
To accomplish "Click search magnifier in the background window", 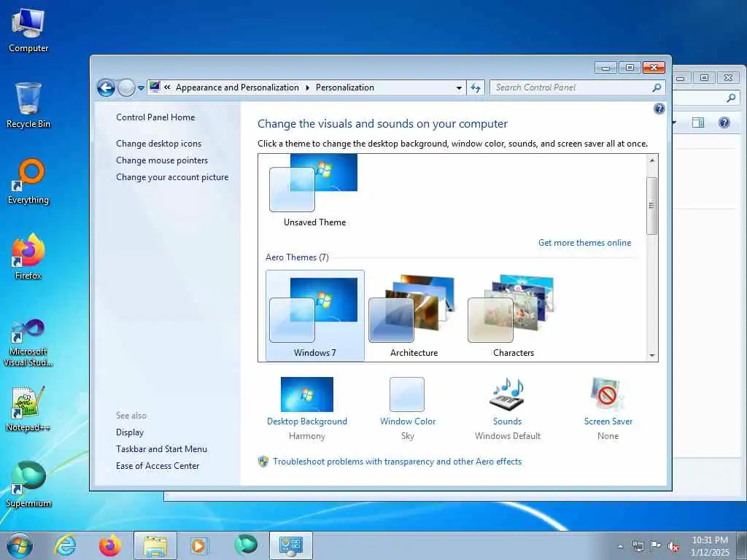I will [731, 98].
